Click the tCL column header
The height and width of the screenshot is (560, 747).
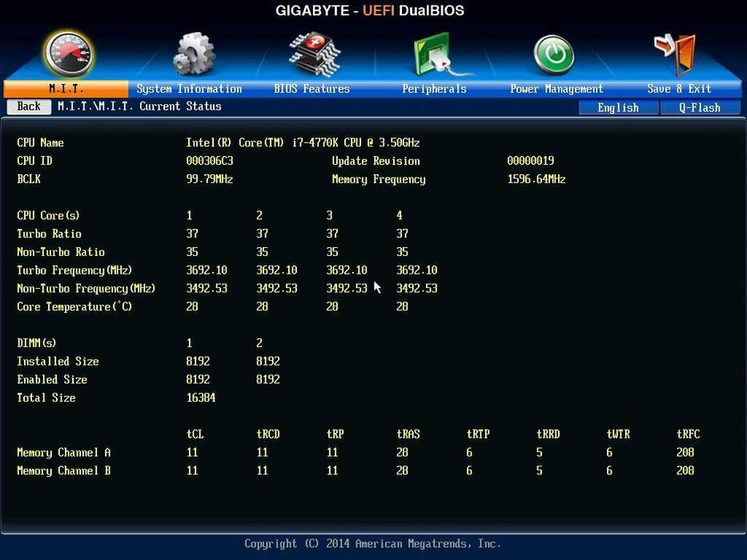pyautogui.click(x=195, y=434)
